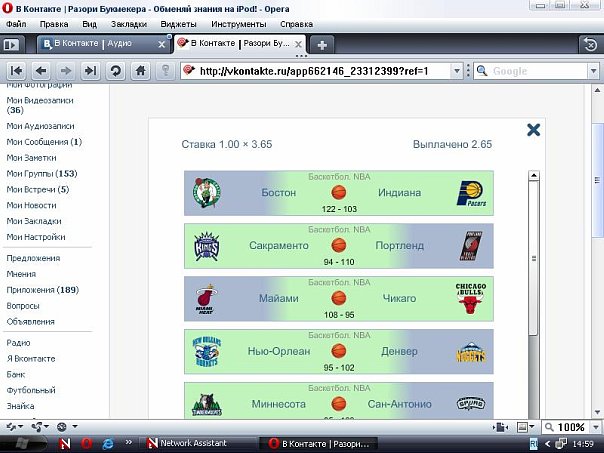Close the betting slip popup with X

pyautogui.click(x=533, y=129)
